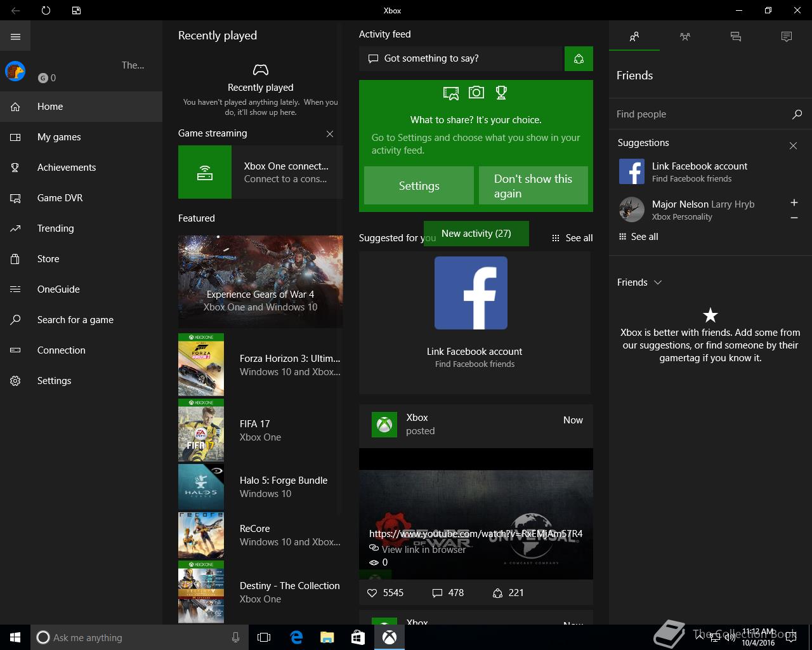Click See all under Suggestions
This screenshot has height=650, width=812.
(639, 237)
